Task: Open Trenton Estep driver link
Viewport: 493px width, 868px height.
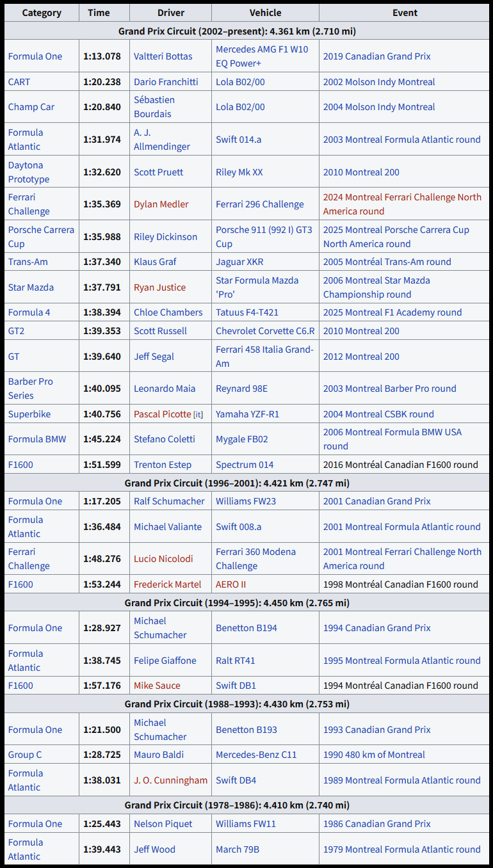Action: point(163,465)
